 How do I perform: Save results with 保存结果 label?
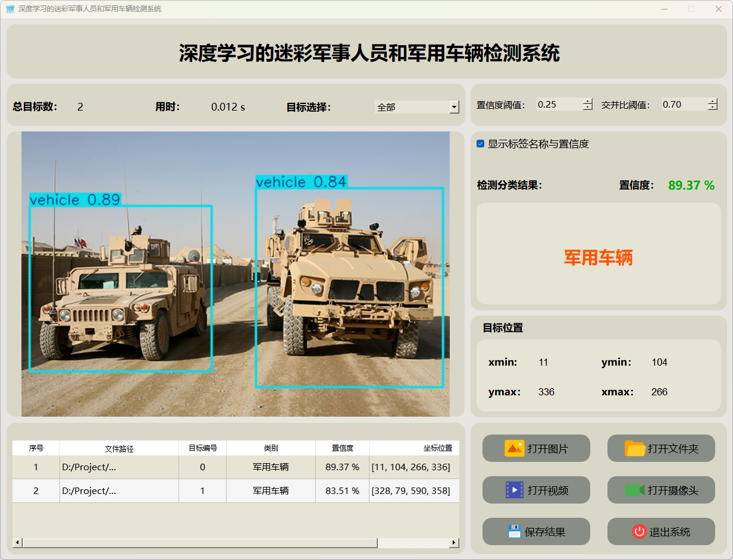544,532
